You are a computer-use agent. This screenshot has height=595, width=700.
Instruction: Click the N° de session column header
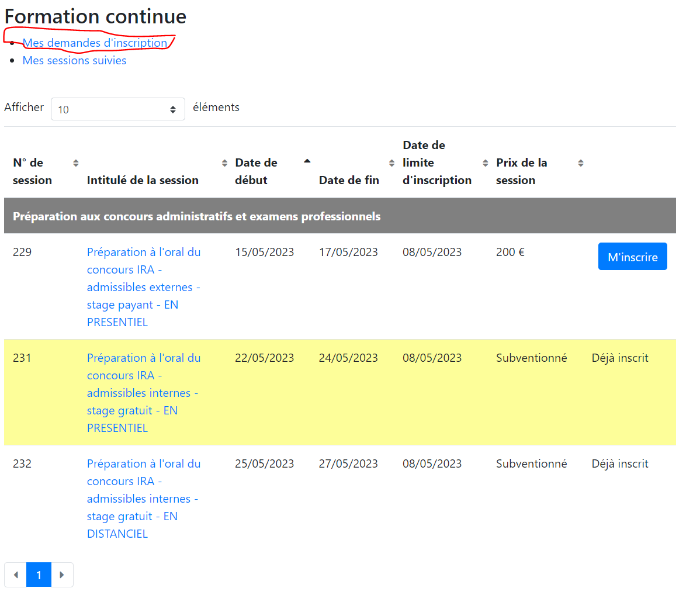(32, 171)
